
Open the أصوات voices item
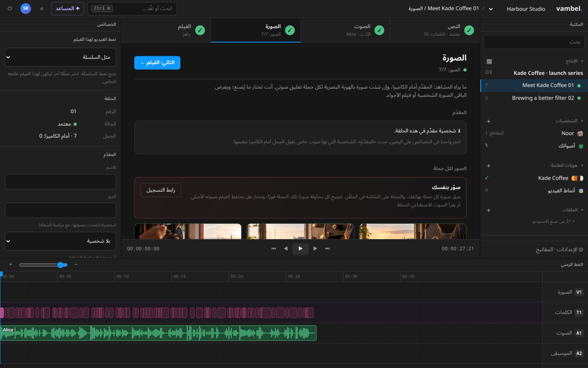[x=534, y=146]
